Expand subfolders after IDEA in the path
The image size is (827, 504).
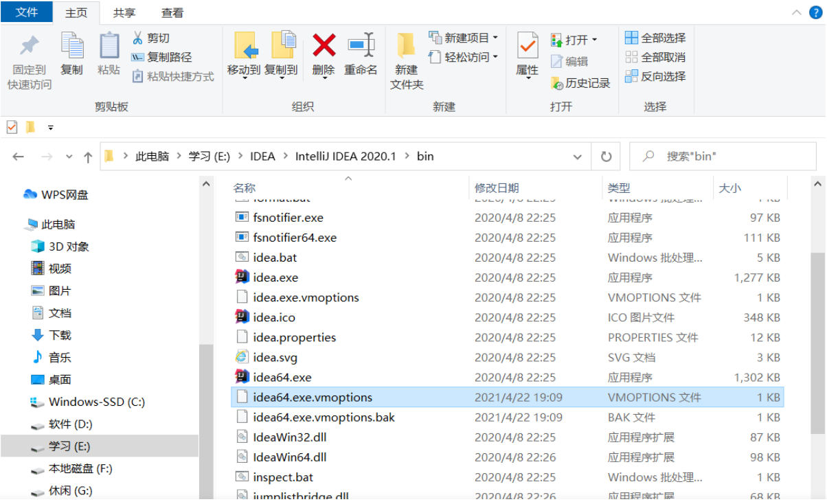285,157
